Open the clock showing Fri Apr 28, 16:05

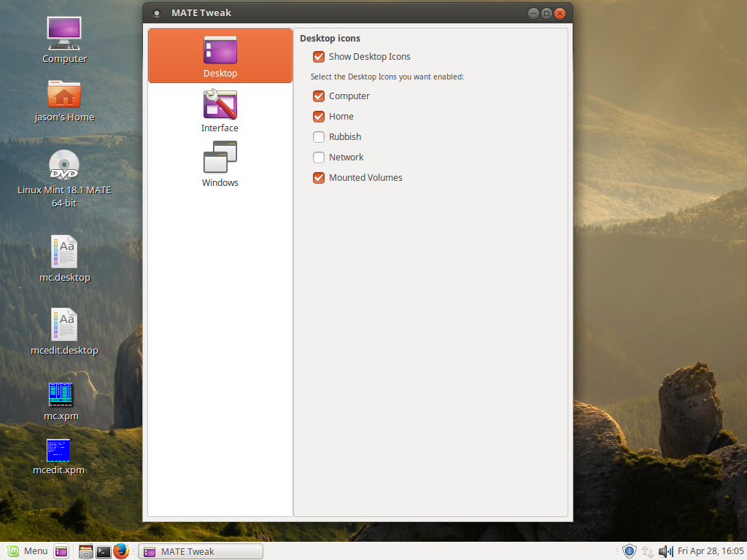click(x=711, y=551)
